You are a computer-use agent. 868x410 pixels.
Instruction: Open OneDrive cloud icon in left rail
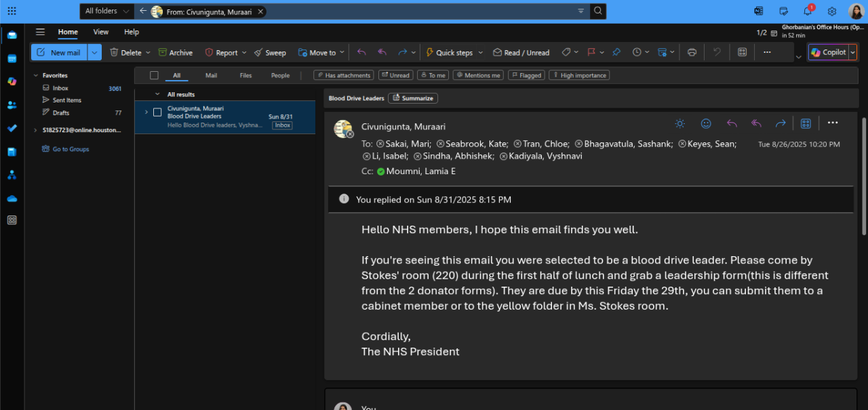tap(12, 199)
